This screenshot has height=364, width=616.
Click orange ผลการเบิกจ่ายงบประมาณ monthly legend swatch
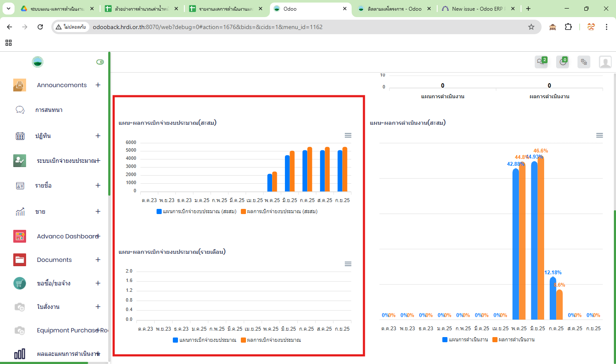coord(243,340)
